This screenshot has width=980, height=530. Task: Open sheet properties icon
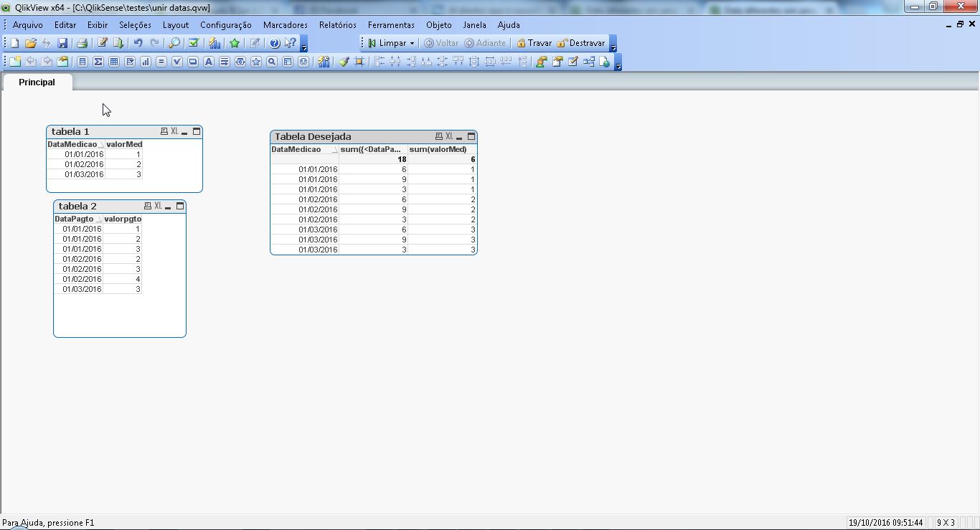62,62
